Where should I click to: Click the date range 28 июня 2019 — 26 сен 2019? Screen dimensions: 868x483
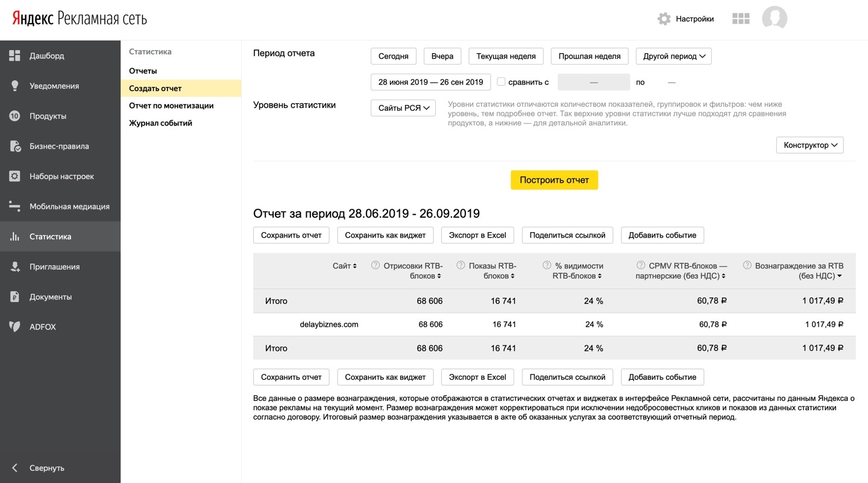(431, 82)
